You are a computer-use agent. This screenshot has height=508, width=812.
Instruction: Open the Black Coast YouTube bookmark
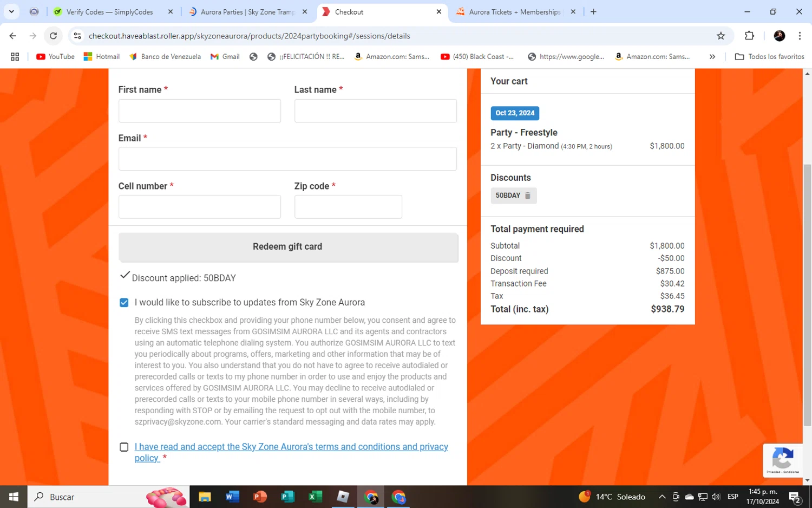477,56
